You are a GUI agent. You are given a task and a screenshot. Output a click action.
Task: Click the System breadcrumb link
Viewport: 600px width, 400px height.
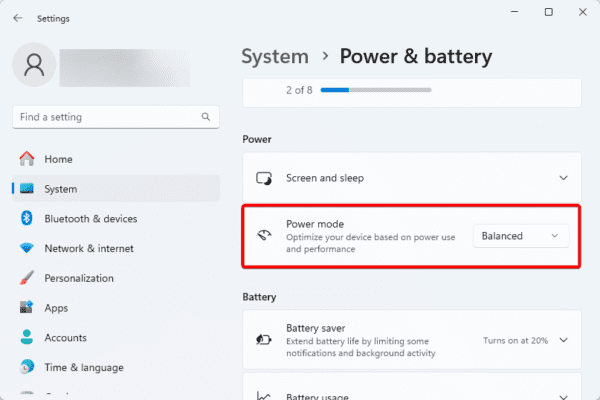click(x=275, y=56)
